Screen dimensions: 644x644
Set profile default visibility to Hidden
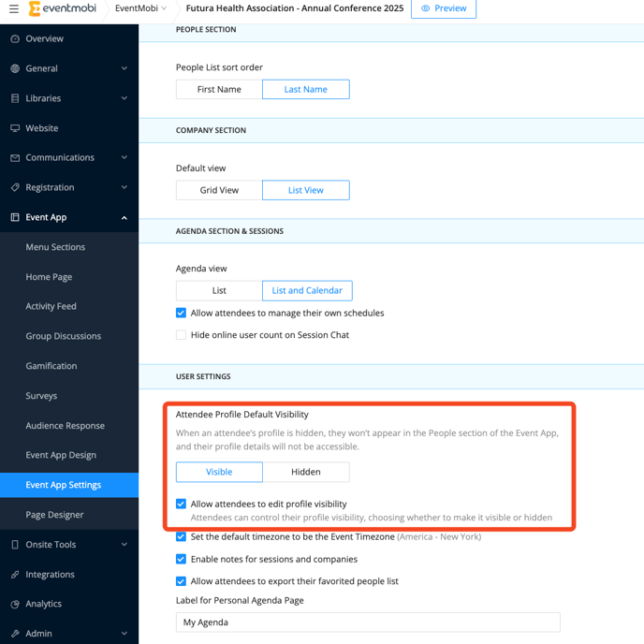click(x=306, y=472)
